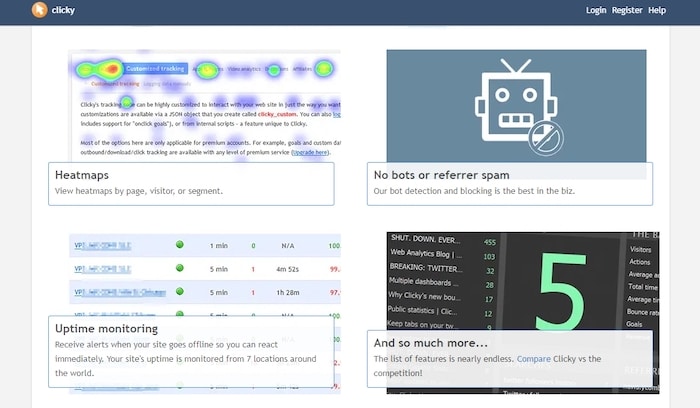Click 'Web Analytics Blog' dashboard row

[x=426, y=254]
